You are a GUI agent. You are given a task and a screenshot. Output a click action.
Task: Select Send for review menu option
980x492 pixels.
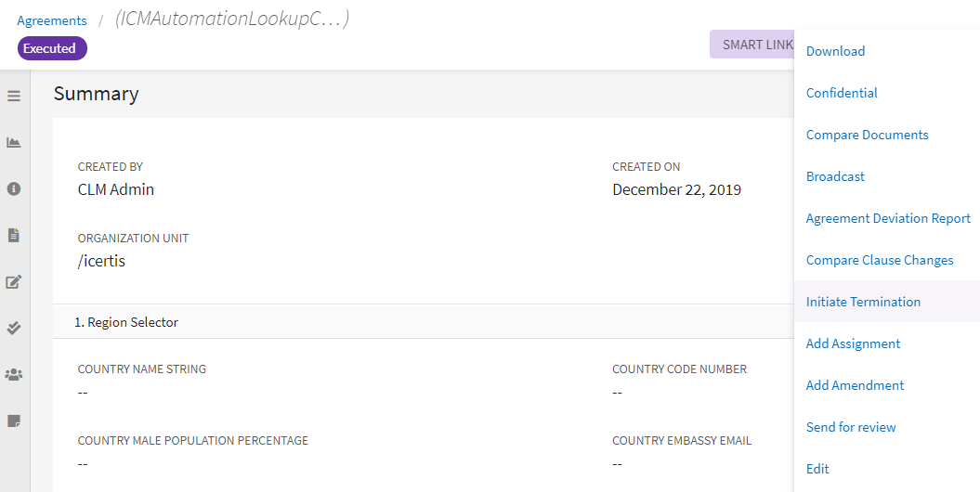(x=851, y=427)
